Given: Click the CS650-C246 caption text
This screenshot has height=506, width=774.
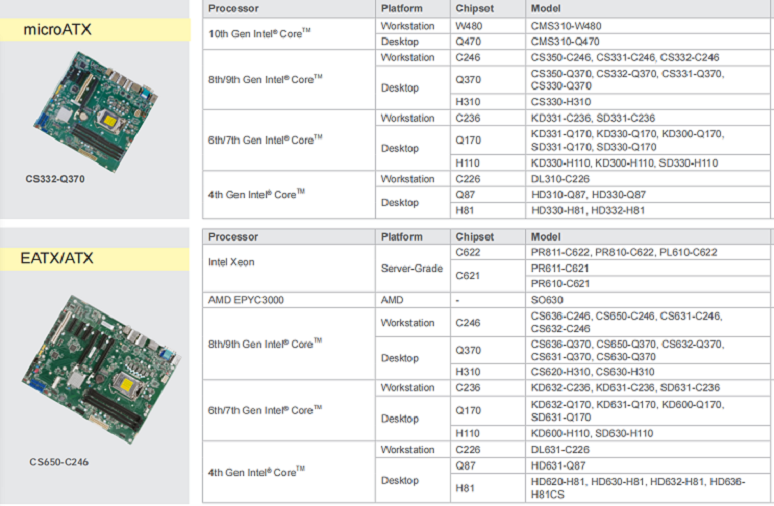Looking at the screenshot, I should point(59,462).
